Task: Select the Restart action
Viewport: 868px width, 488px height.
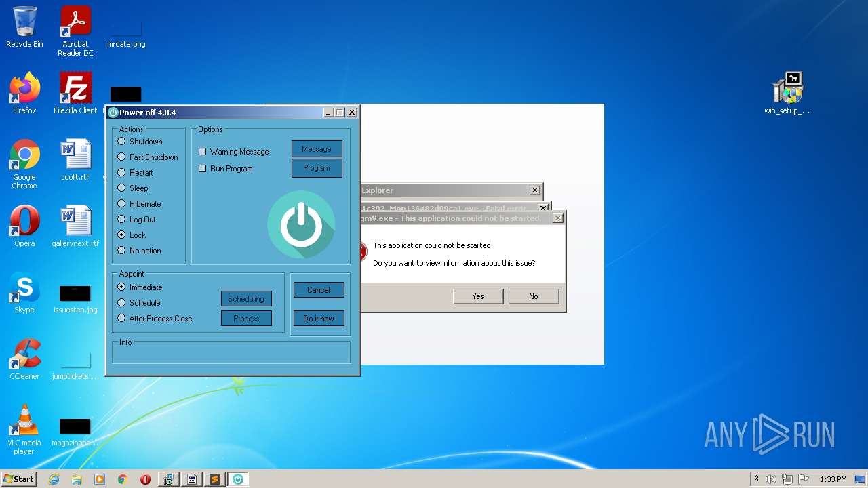Action: pos(135,173)
